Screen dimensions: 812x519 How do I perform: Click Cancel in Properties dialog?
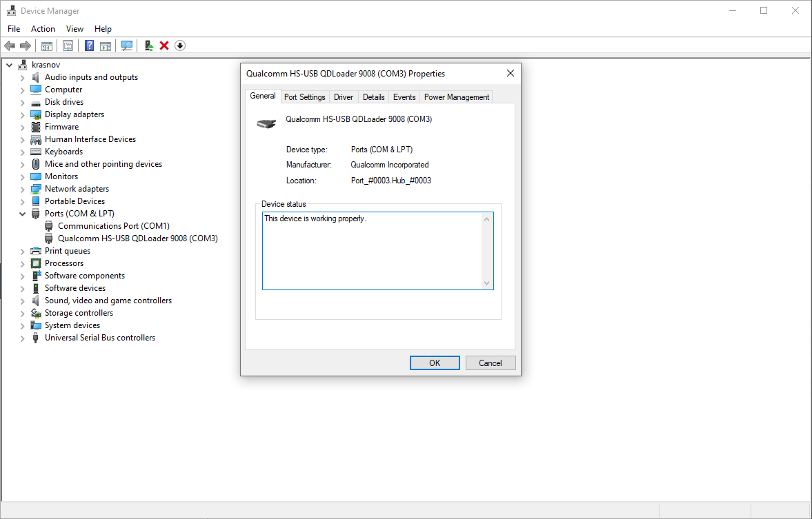(x=490, y=363)
